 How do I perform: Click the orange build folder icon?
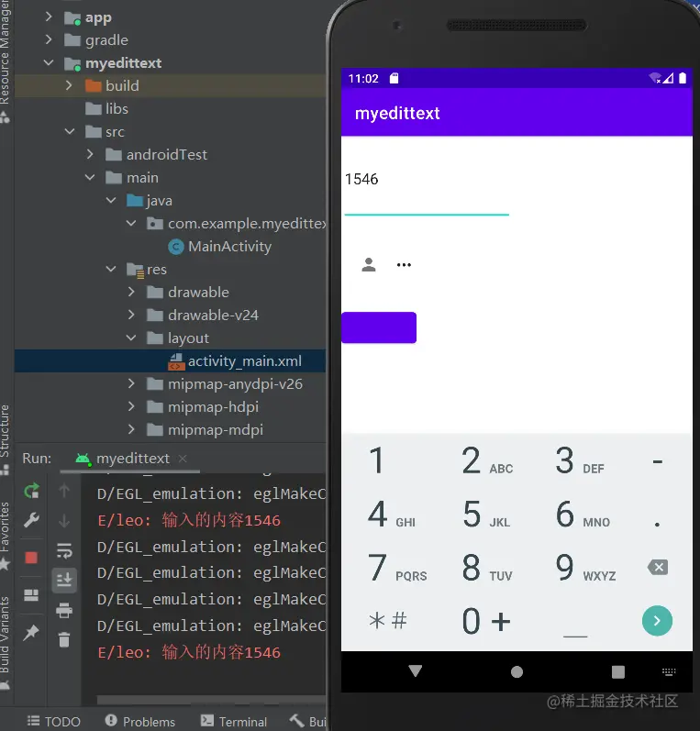point(94,86)
